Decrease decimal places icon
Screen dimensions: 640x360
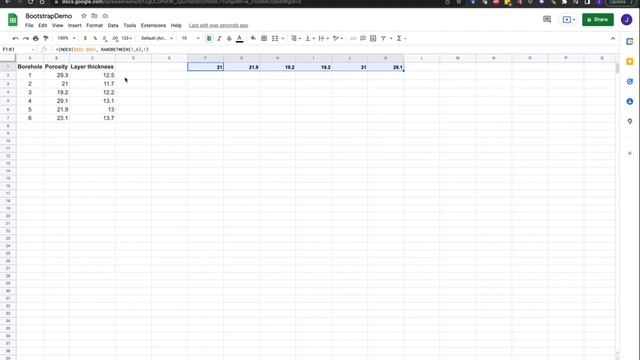pos(105,38)
